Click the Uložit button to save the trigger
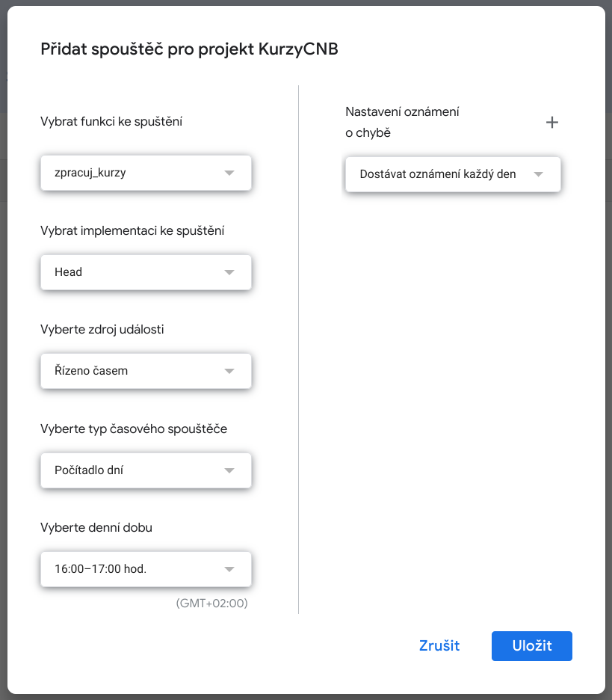Viewport: 612px width, 700px height. pyautogui.click(x=532, y=645)
